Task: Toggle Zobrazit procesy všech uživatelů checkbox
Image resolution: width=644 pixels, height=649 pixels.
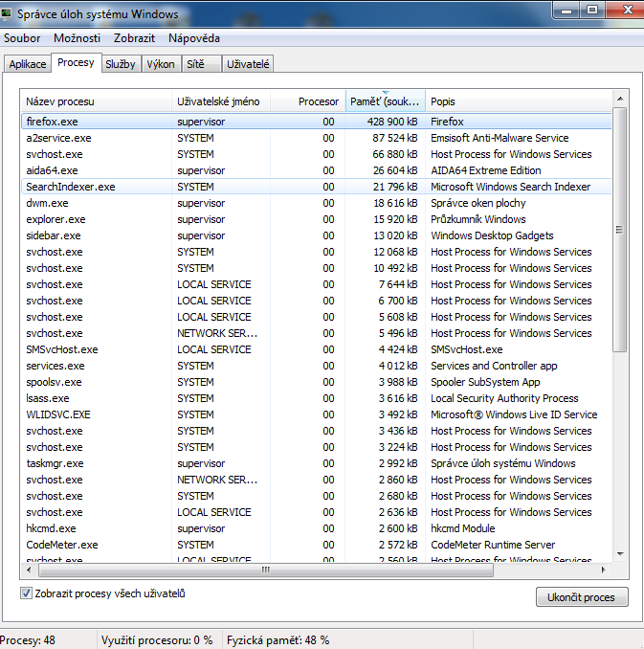Action: pos(26,593)
